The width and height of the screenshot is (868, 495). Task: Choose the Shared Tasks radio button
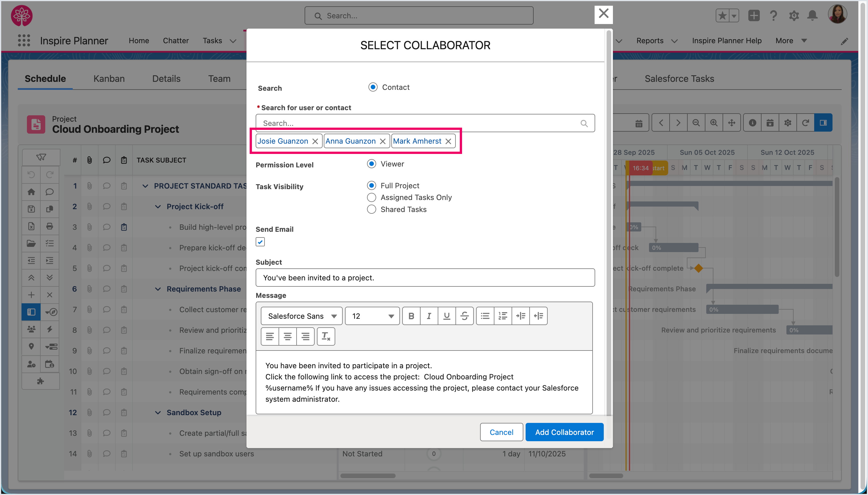[x=371, y=209]
